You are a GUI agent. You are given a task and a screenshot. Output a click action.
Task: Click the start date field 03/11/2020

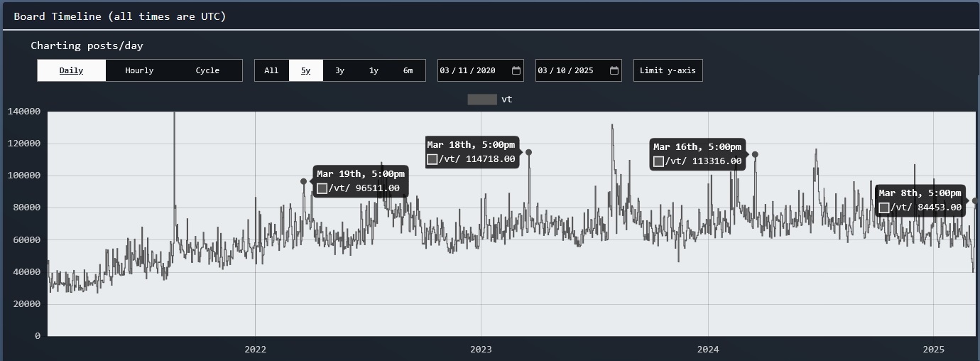pyautogui.click(x=467, y=70)
